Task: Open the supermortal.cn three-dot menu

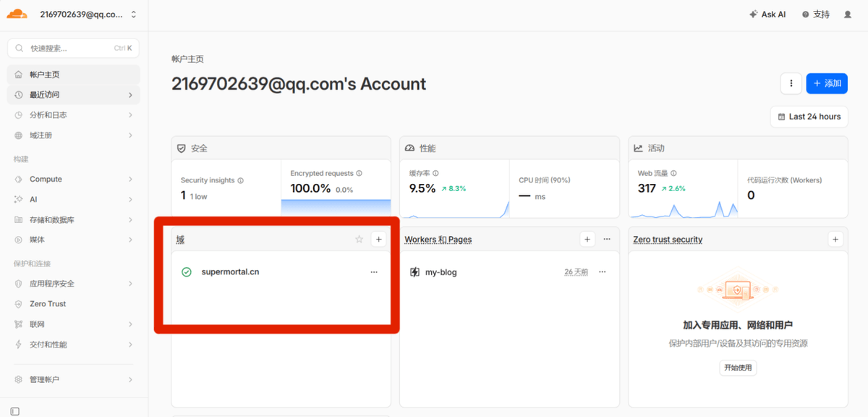Action: click(x=374, y=272)
